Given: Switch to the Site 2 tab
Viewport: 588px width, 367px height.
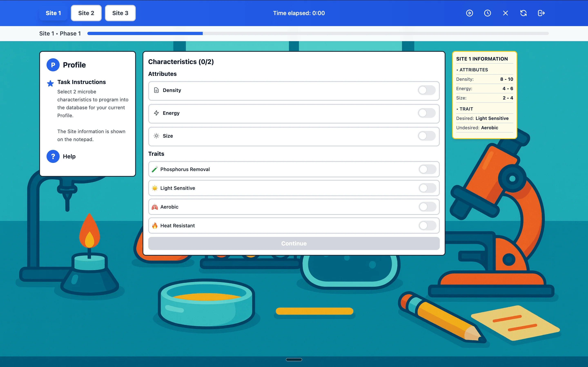Looking at the screenshot, I should [x=86, y=13].
